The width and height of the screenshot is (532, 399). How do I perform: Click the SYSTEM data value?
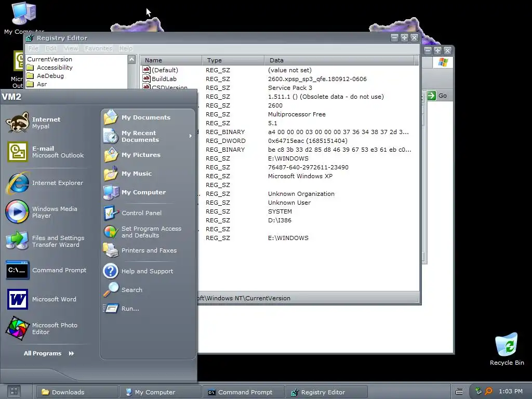(280, 211)
